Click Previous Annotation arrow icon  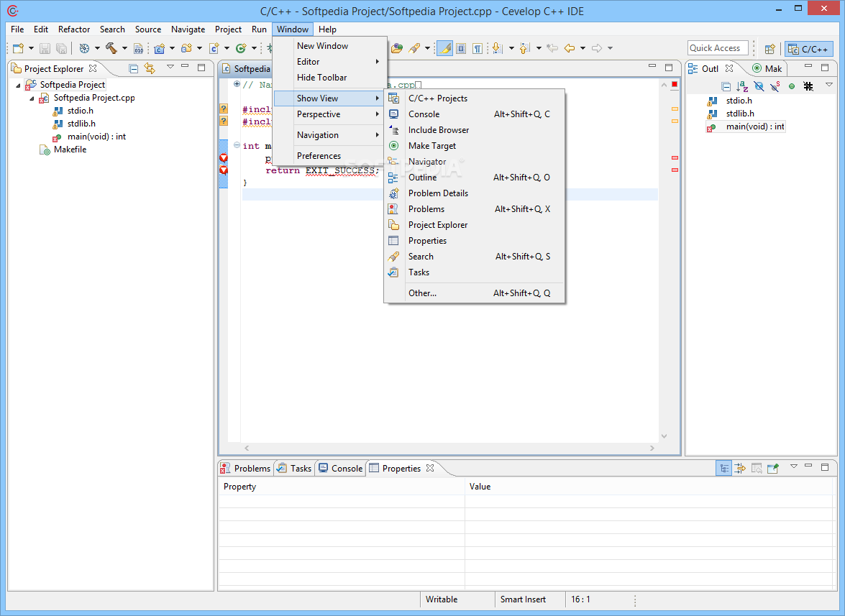[x=525, y=48]
